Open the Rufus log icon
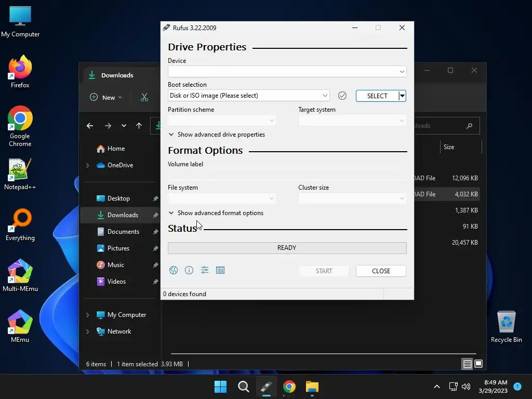Screen dimensions: 532x399 pyautogui.click(x=220, y=270)
